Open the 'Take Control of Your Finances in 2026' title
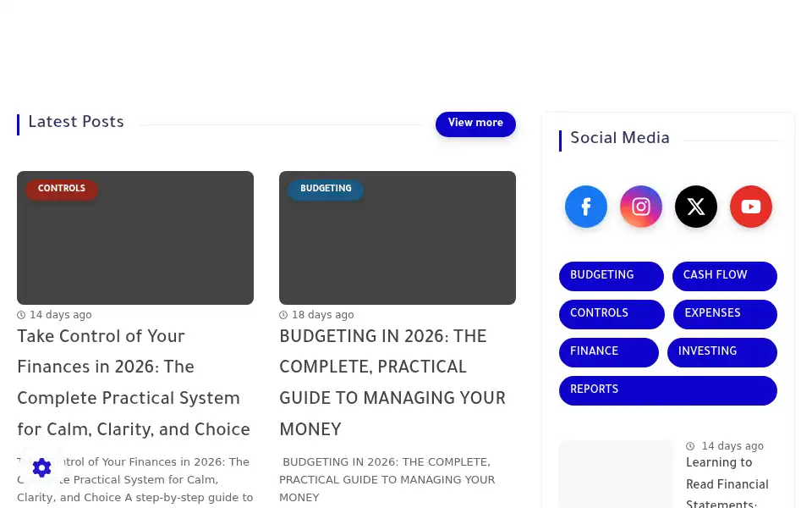Viewport: 812px width, 508px height. click(x=134, y=383)
